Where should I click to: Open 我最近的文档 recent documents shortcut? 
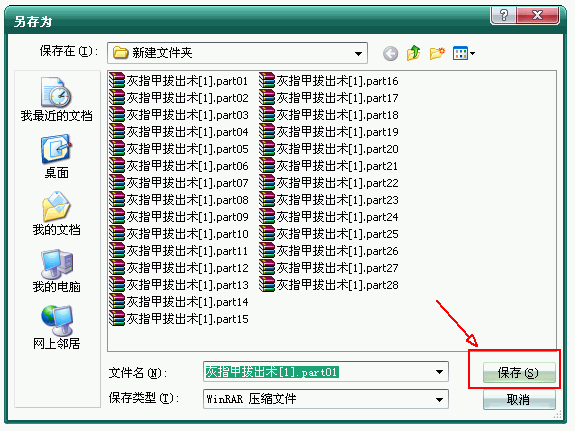click(56, 99)
